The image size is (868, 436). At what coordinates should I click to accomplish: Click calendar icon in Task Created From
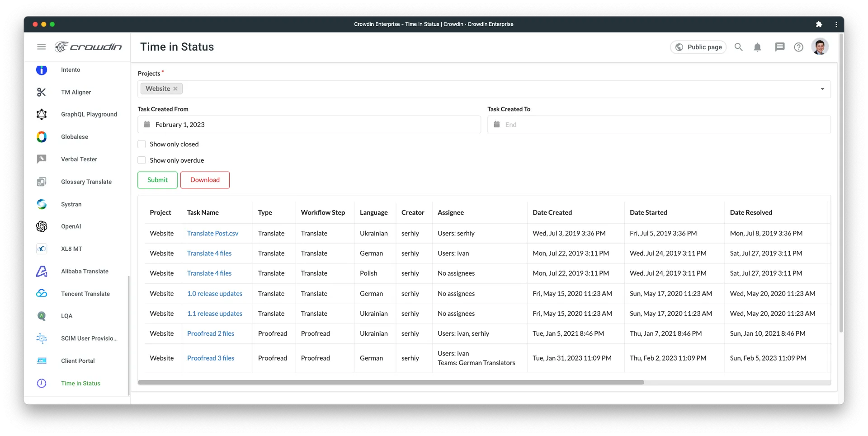point(147,124)
